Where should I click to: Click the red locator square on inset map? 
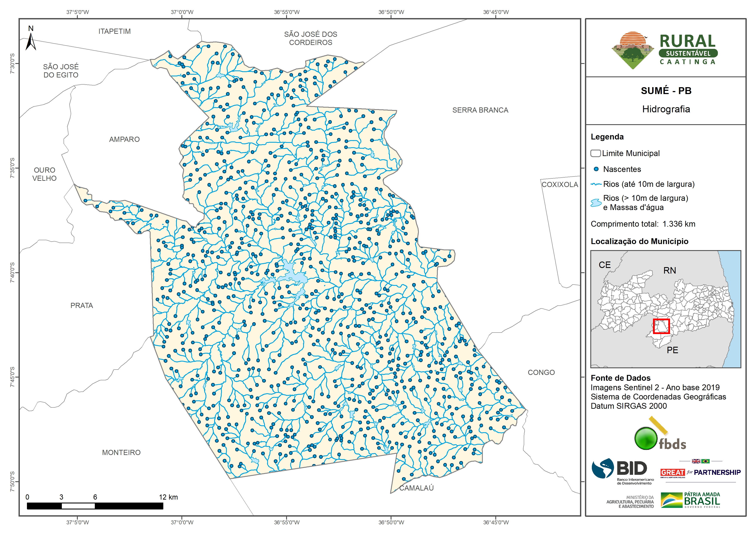coord(661,326)
